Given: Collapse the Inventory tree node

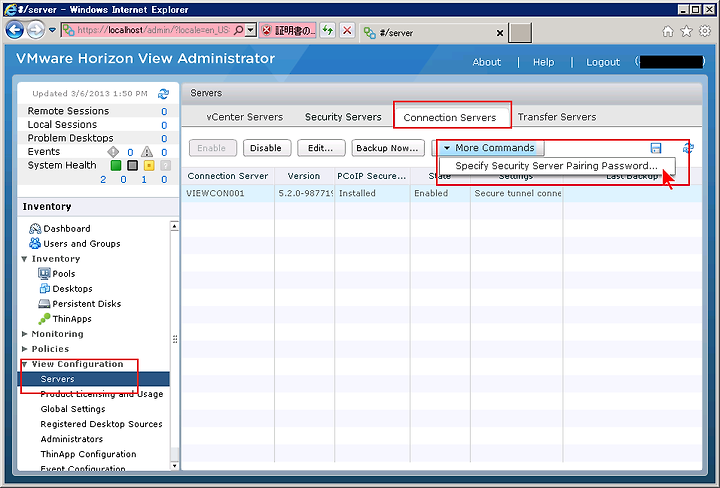Looking at the screenshot, I should click(24, 259).
